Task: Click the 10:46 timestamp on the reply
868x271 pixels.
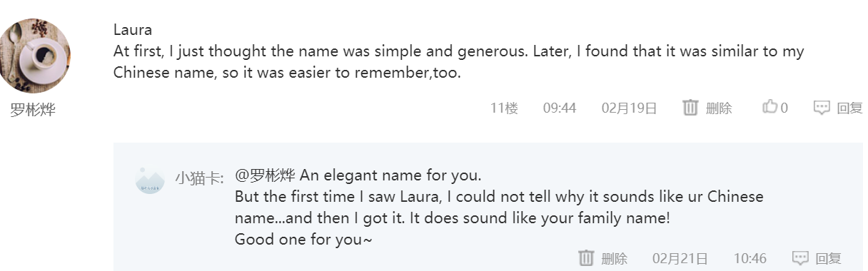Action: pos(750,259)
